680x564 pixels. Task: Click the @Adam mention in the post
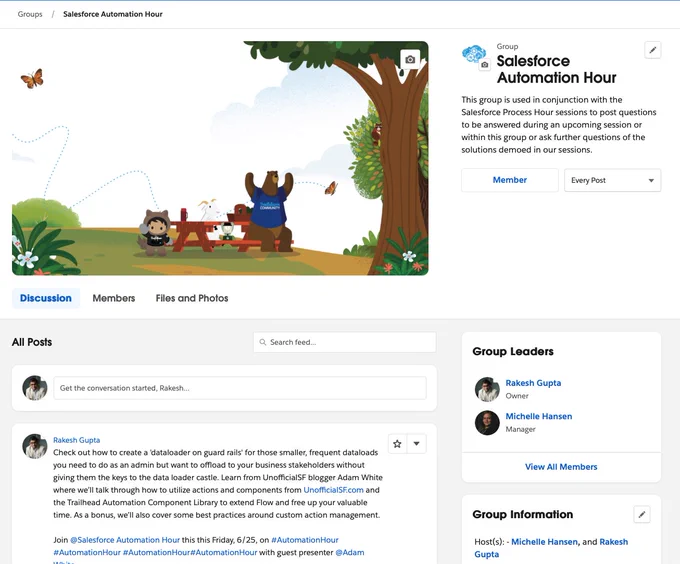coord(350,552)
